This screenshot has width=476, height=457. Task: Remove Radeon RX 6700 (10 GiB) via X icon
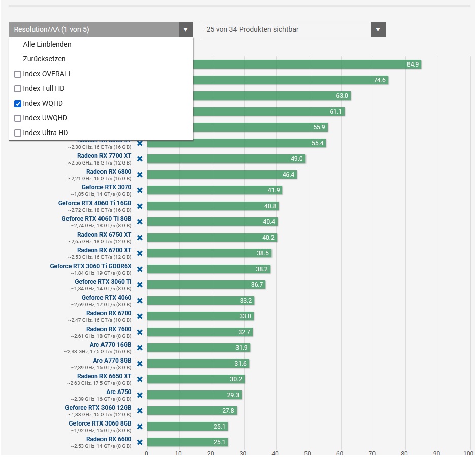140,317
